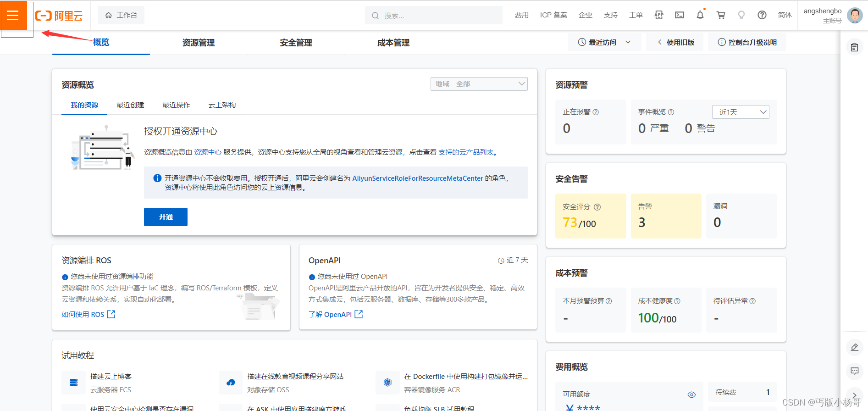868x411 pixels.
Task: Open the 支持 menu
Action: (x=611, y=15)
